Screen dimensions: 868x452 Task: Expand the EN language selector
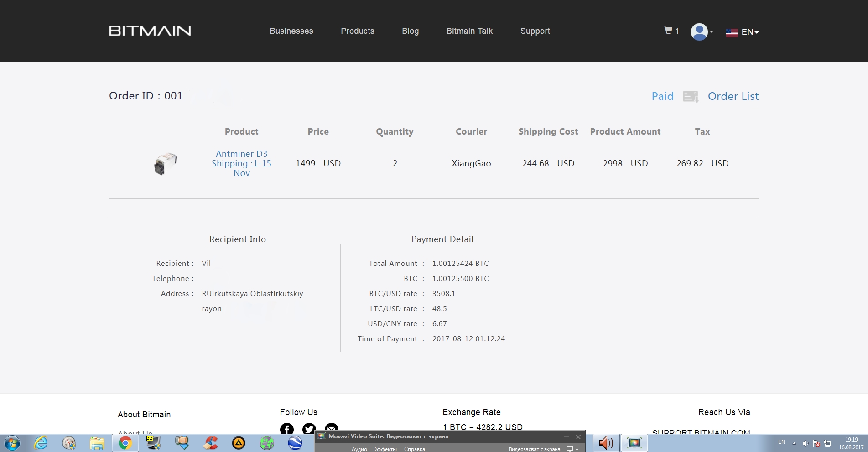click(750, 32)
